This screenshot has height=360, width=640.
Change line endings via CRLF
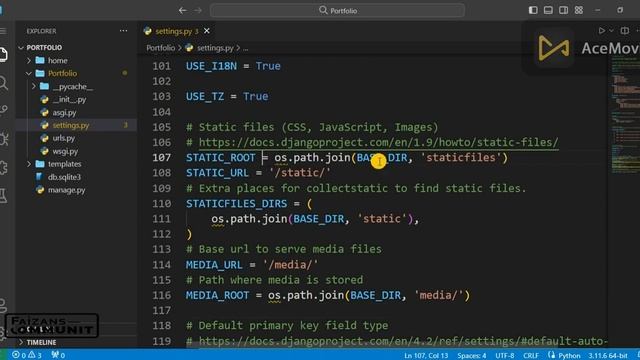tap(531, 356)
